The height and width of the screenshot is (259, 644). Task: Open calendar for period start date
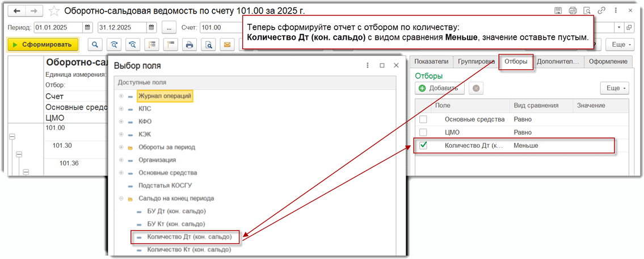pyautogui.click(x=87, y=27)
